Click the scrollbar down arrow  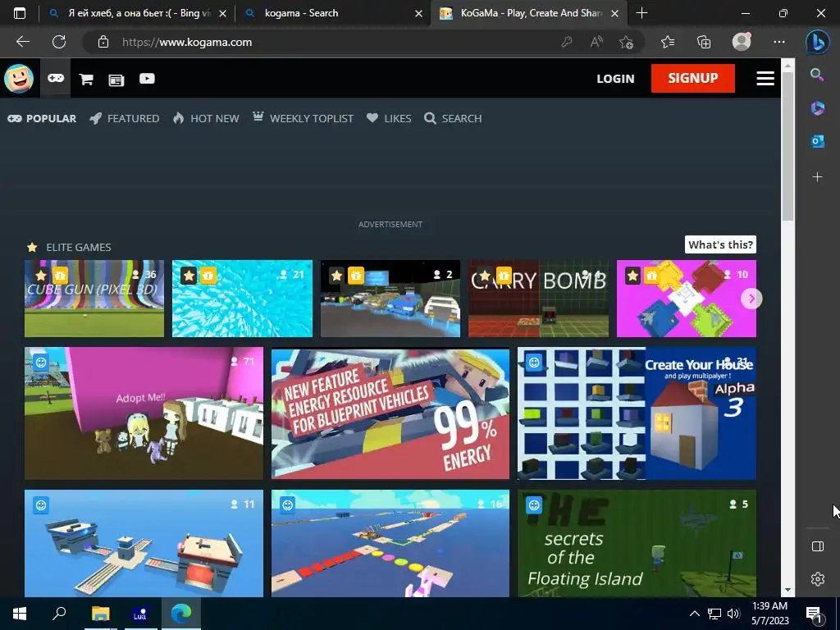(x=787, y=590)
